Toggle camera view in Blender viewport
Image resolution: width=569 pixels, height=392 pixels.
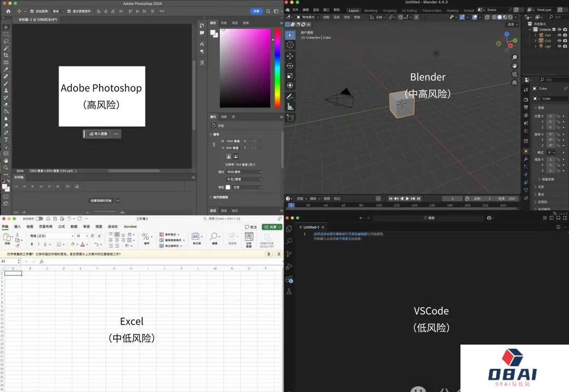tap(514, 74)
